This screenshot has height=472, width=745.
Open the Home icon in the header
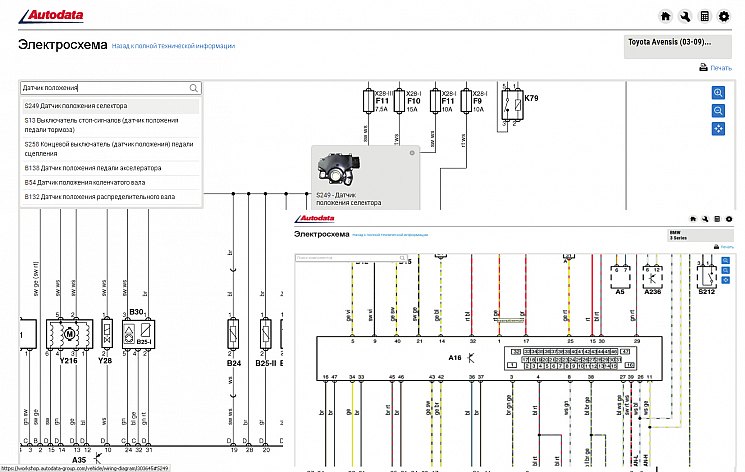point(665,16)
